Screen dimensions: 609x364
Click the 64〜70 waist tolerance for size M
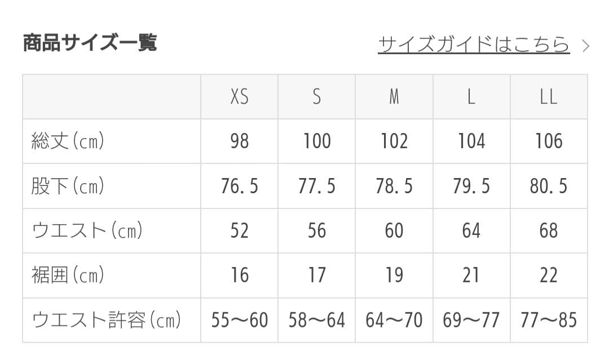coord(394,319)
